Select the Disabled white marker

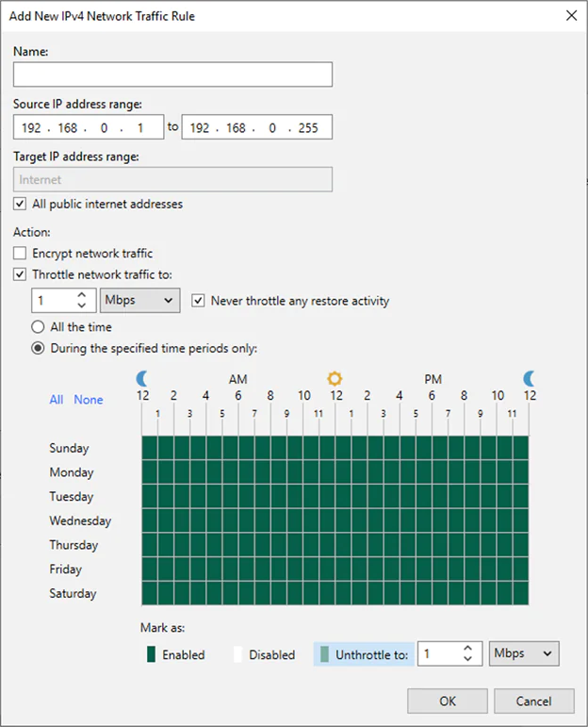[239, 654]
